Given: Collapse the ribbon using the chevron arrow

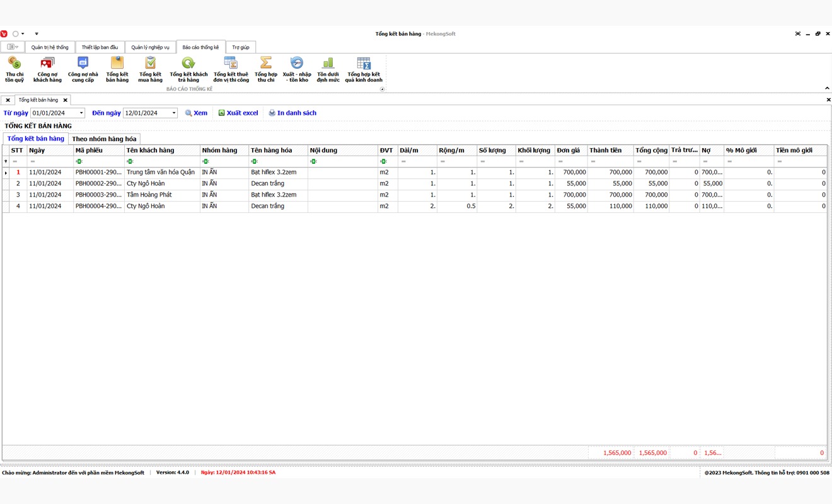Looking at the screenshot, I should tap(827, 88).
